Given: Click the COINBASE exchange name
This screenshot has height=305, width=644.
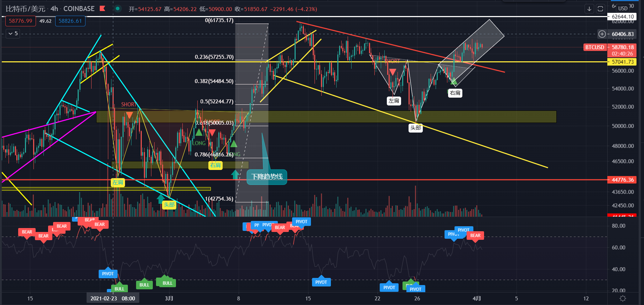Looking at the screenshot, I should click(x=79, y=9).
